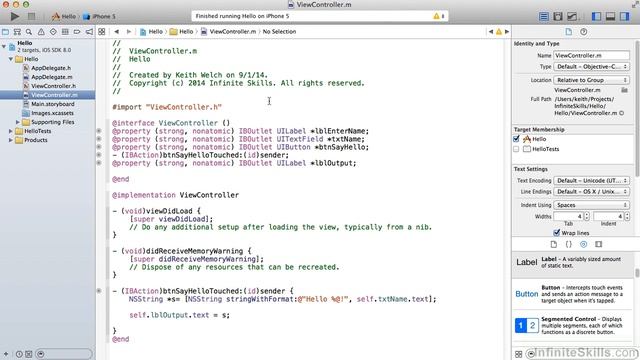Collapse the Hello project root
The height and width of the screenshot is (360, 640).
pyautogui.click(x=4, y=47)
